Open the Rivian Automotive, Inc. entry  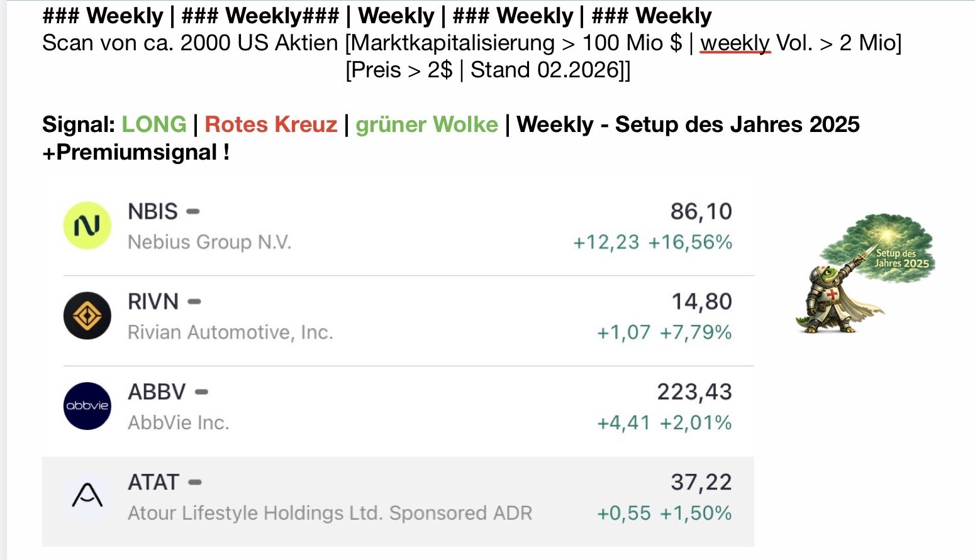point(230,332)
